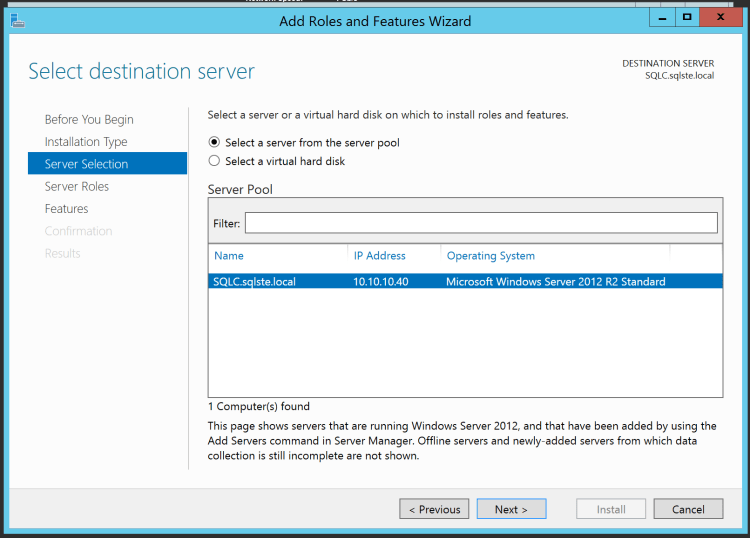Switch to the Features step
Screen dimensions: 750x538
[x=67, y=209]
